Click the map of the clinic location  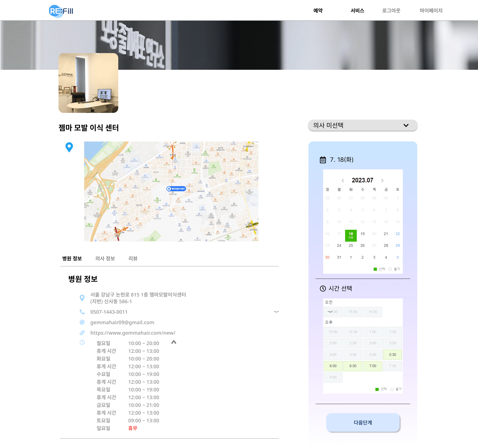[x=171, y=191]
